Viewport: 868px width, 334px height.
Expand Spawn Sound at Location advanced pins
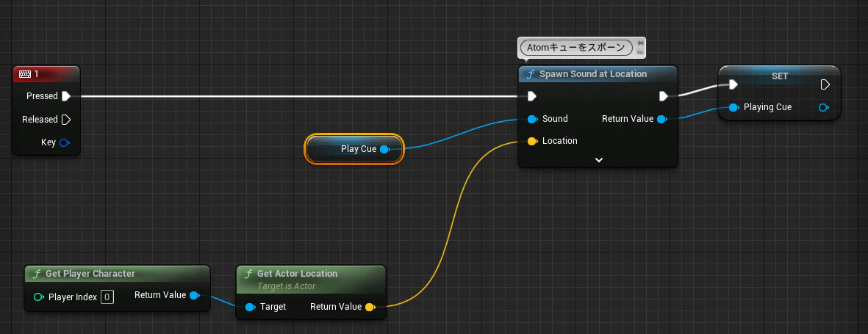[x=598, y=160]
